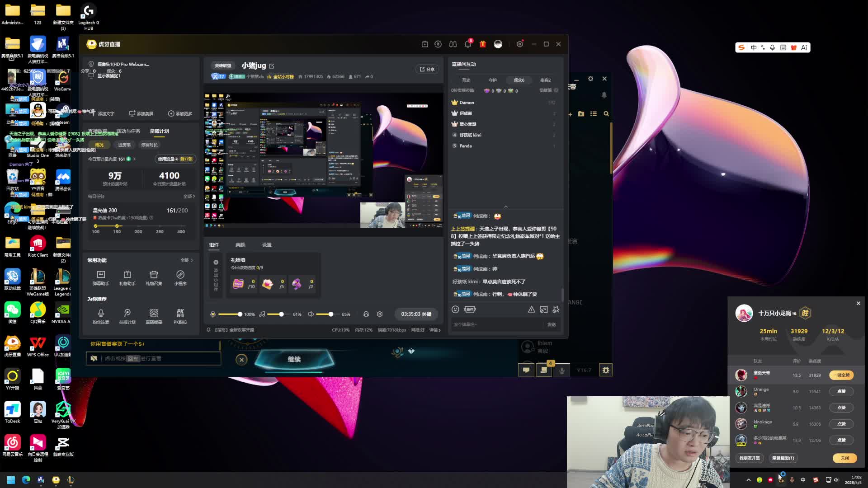Mute the microphone via mic icon
Screen dimensions: 868x488
[213, 314]
